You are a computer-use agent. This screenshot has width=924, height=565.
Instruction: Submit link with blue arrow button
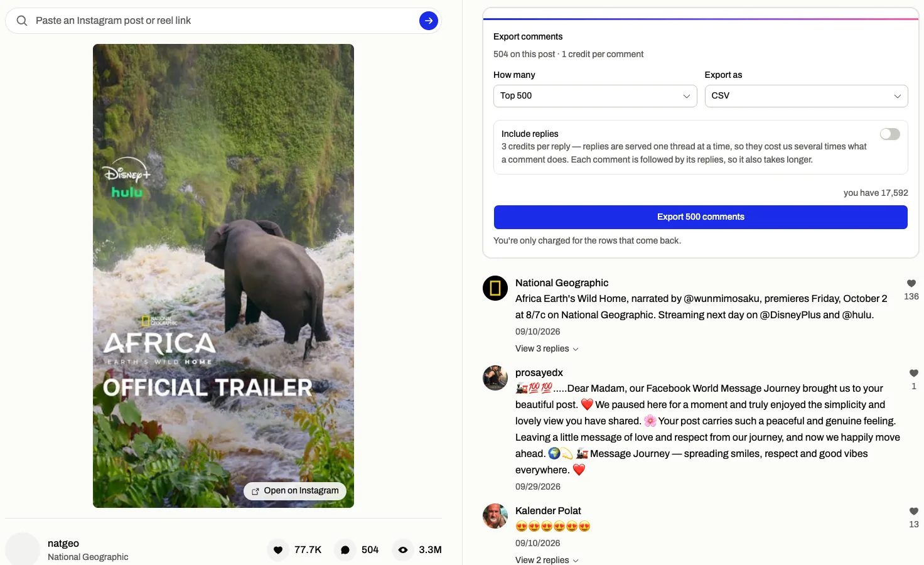(x=429, y=21)
